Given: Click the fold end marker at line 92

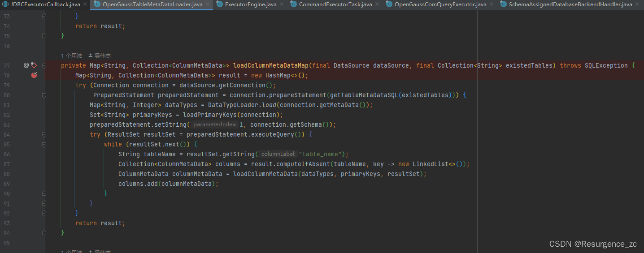Looking at the screenshot, I should [44, 213].
